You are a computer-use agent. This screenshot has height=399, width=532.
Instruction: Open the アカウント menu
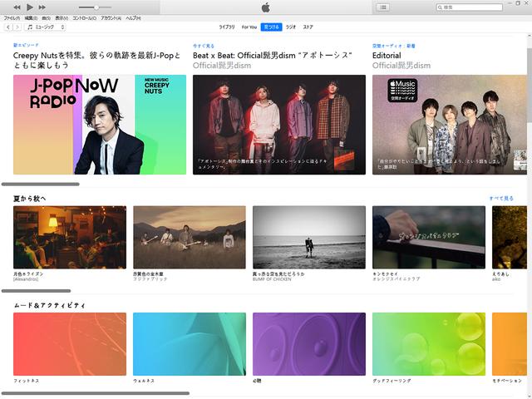[111, 18]
